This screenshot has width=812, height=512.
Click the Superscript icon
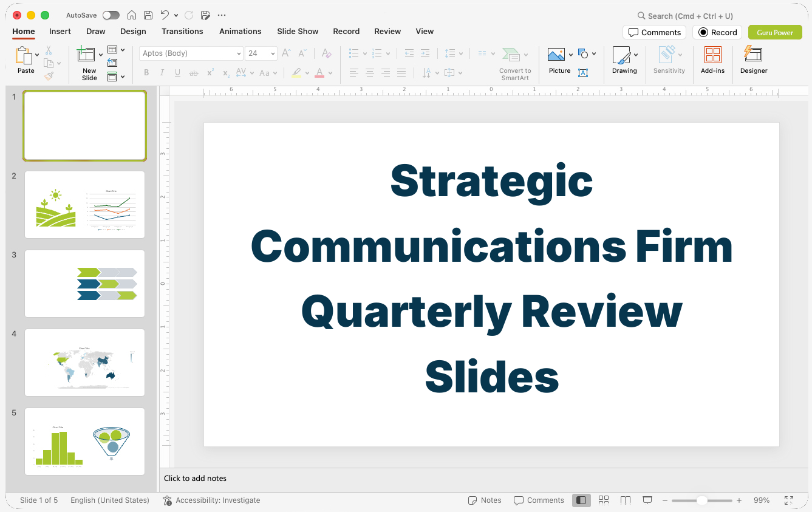[x=210, y=73]
